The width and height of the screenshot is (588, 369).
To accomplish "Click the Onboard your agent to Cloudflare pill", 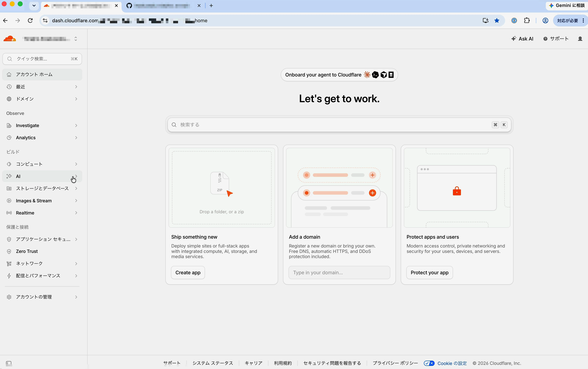I will click(339, 75).
